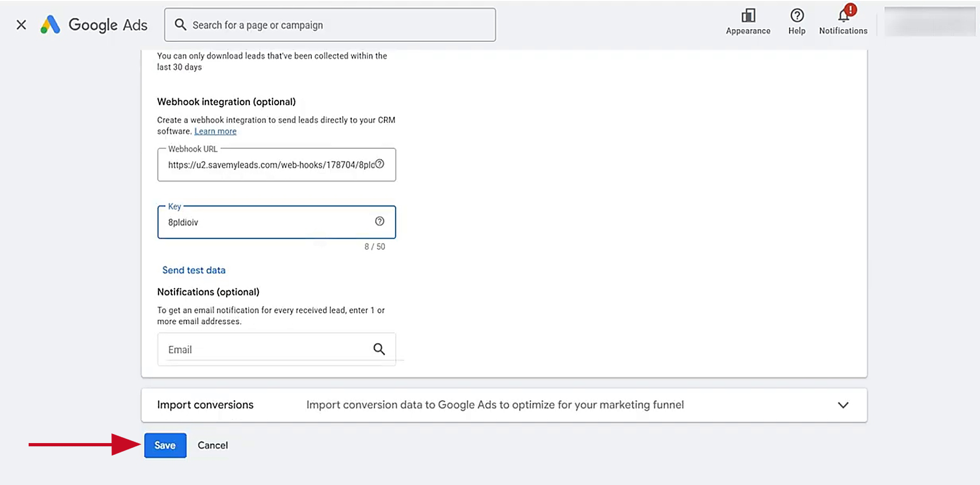Click the Email field search icon
The height and width of the screenshot is (485, 980).
(x=379, y=349)
